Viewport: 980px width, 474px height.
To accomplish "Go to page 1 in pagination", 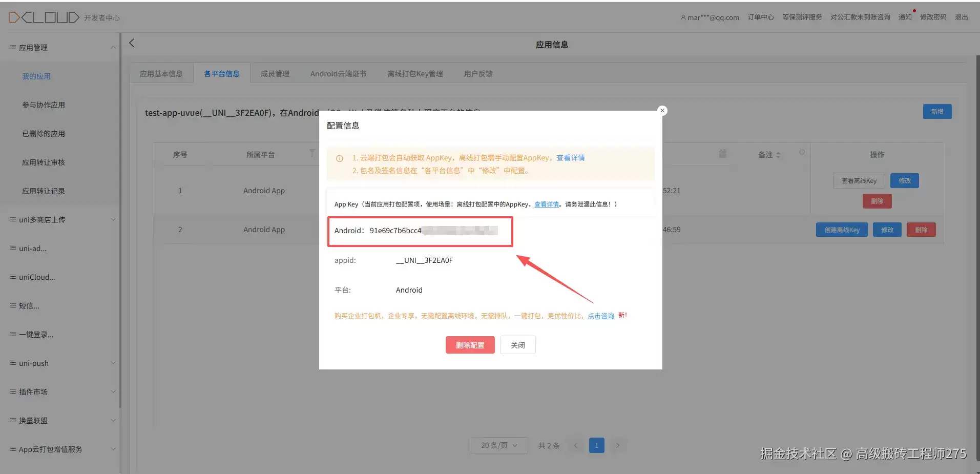I will [596, 445].
